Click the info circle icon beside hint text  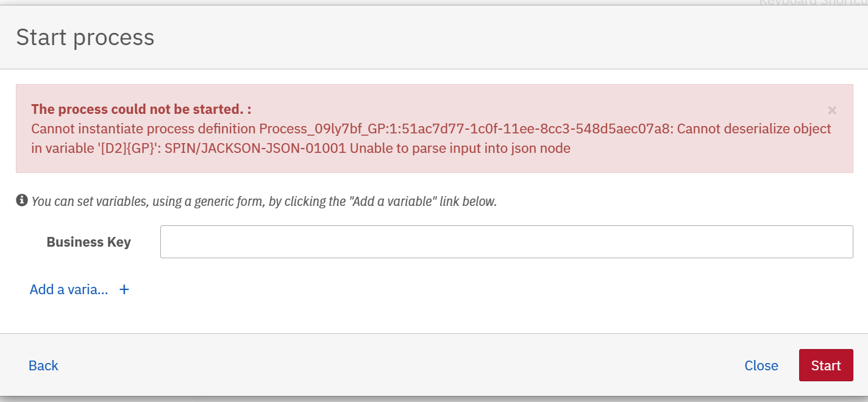pos(22,200)
